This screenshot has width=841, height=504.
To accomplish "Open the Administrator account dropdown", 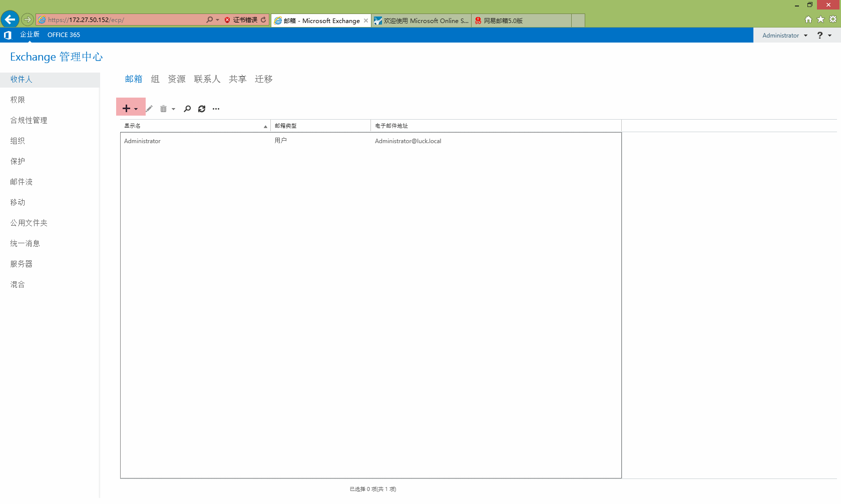I will click(x=784, y=36).
